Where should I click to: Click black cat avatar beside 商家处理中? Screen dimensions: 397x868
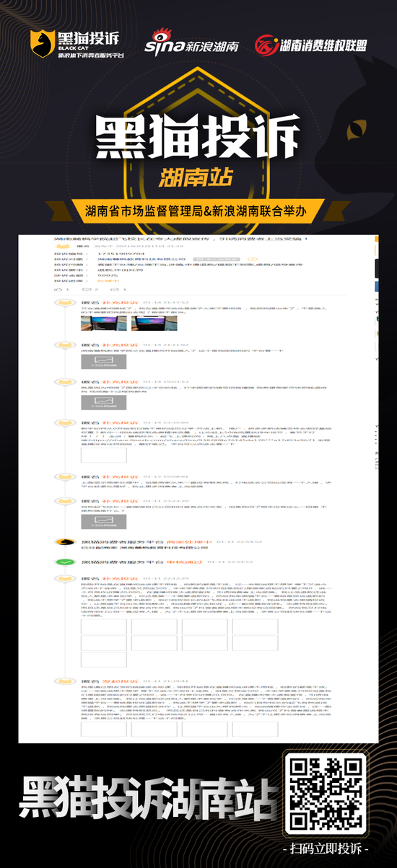click(x=65, y=541)
